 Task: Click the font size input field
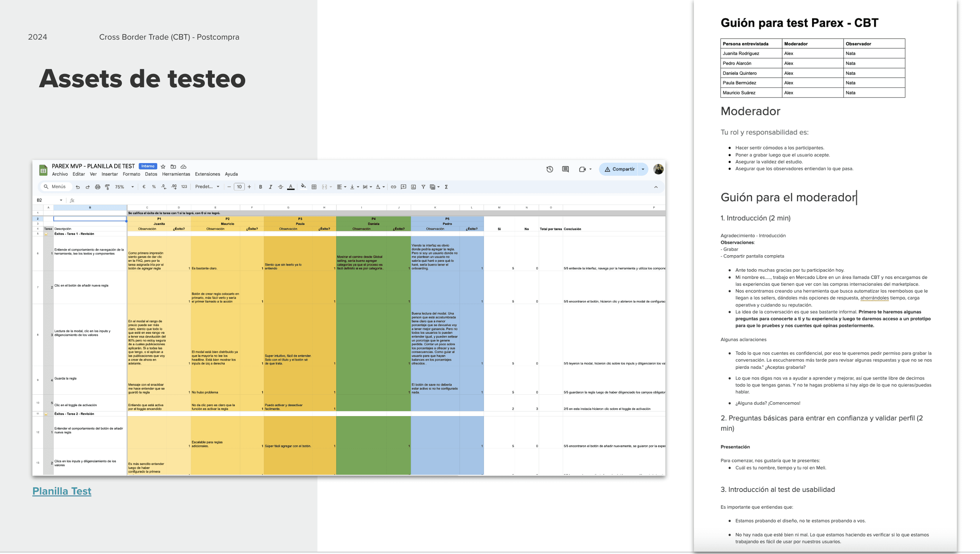pos(239,187)
